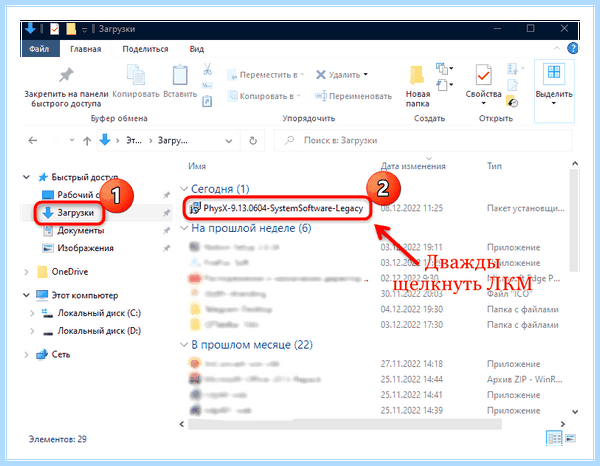Click the vertical scrollbar down arrow
The width and height of the screenshot is (600, 466).
click(x=574, y=412)
